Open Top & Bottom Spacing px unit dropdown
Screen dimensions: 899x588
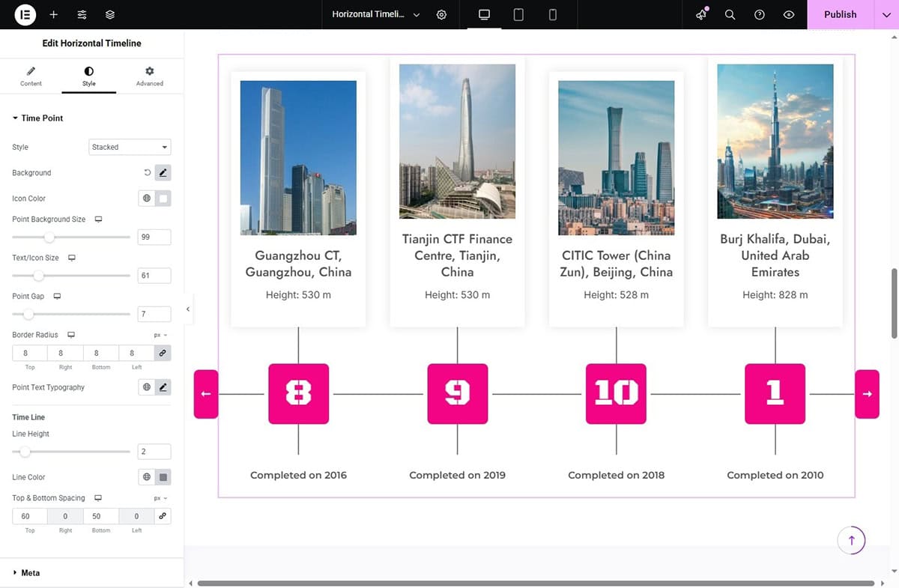[x=160, y=498]
